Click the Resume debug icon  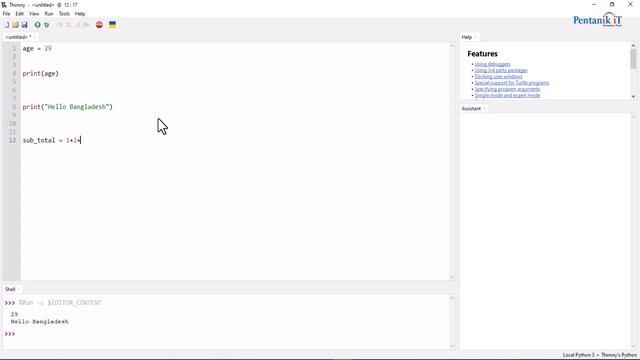point(86,25)
